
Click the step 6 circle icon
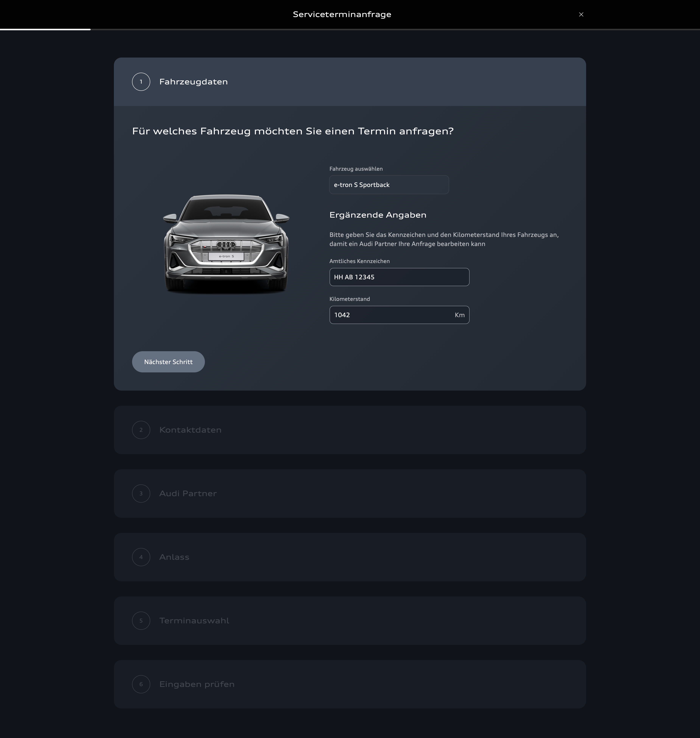point(141,684)
